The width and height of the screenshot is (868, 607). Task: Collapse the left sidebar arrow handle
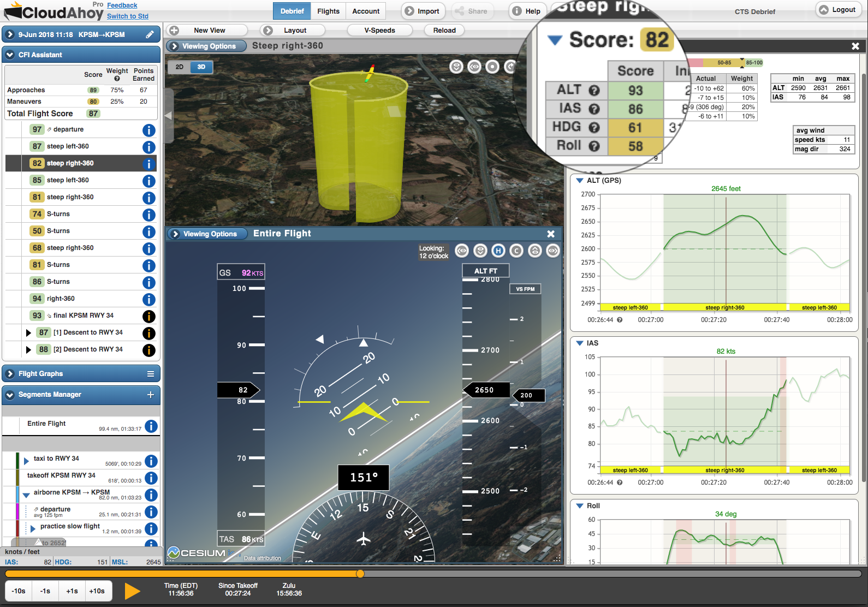coord(168,116)
